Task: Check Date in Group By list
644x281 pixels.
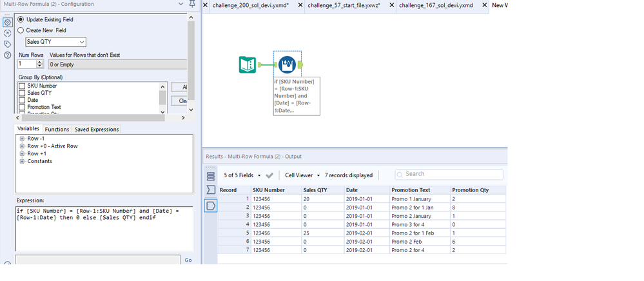Action: [22, 100]
